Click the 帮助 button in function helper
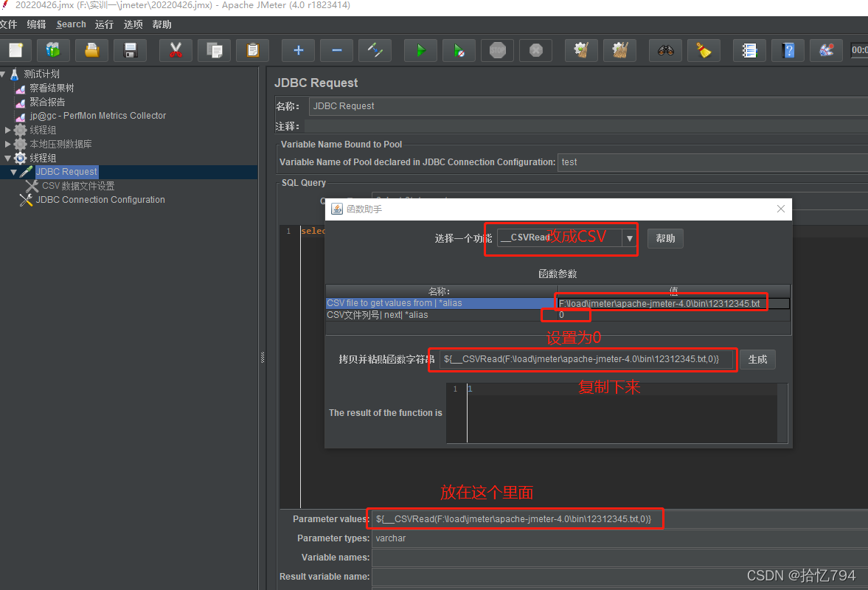Viewport: 868px width, 590px height. [x=665, y=238]
